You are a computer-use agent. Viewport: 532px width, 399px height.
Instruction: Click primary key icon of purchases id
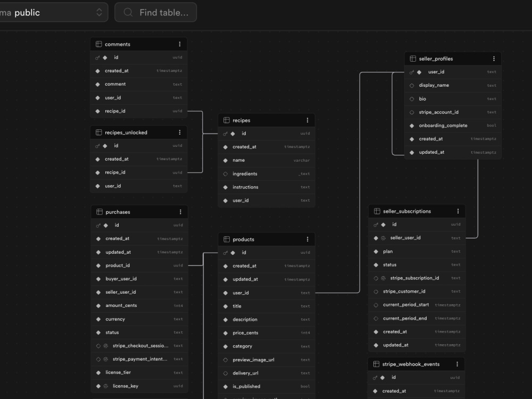(98, 226)
